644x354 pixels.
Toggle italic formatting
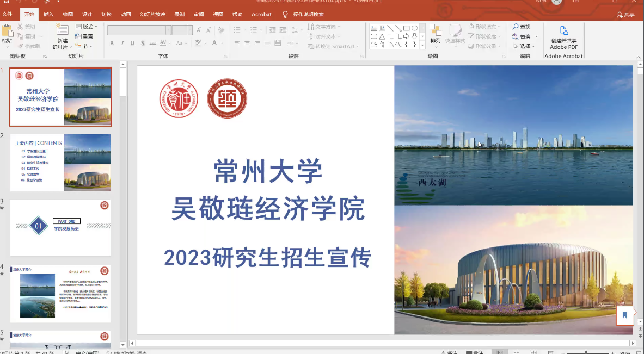pos(122,44)
